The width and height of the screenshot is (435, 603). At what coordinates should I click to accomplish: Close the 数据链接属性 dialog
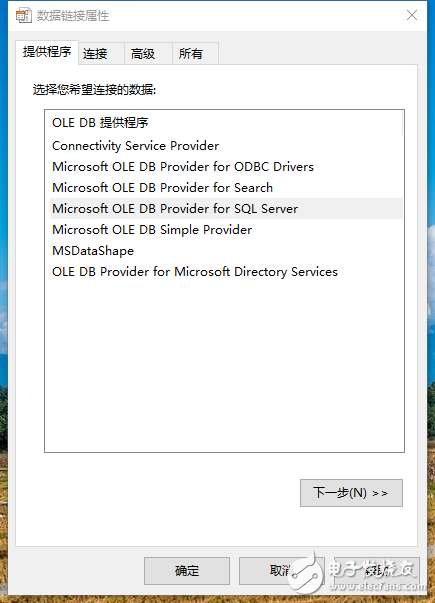click(x=412, y=15)
